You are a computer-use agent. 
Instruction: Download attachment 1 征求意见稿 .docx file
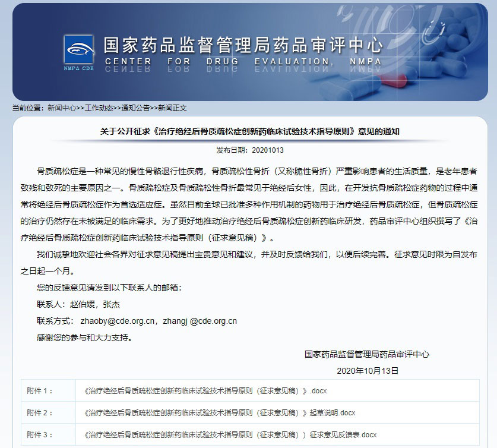coord(205,391)
